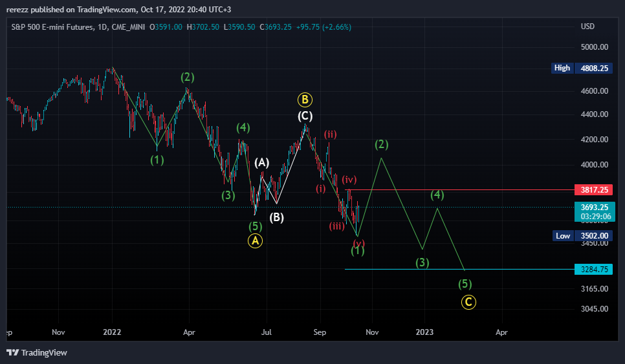Select the yellow circled B wave label
Screen dimensions: 625x364
[305, 100]
